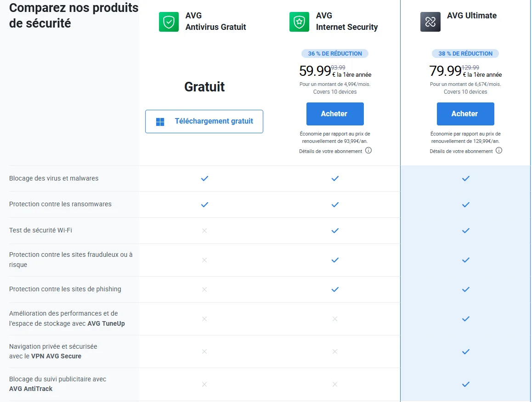Image resolution: width=532 pixels, height=402 pixels.
Task: Click AVG Ultimate checkmark for Wi-Fi security test
Action: (465, 231)
